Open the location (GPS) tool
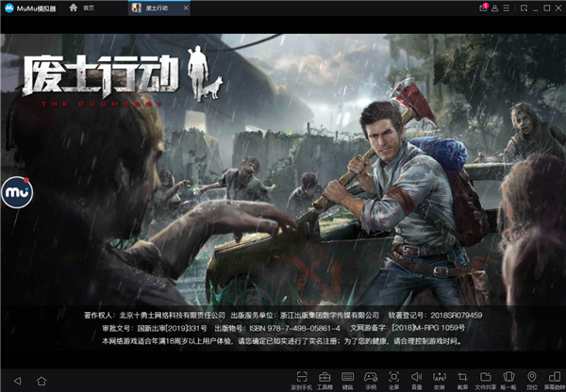This screenshot has height=392, width=566. point(532,381)
